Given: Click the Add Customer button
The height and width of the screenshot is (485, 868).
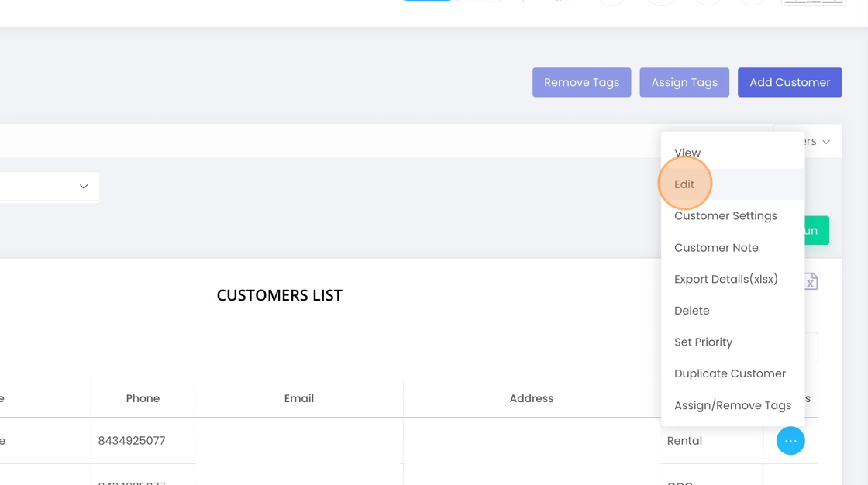Looking at the screenshot, I should 790,82.
